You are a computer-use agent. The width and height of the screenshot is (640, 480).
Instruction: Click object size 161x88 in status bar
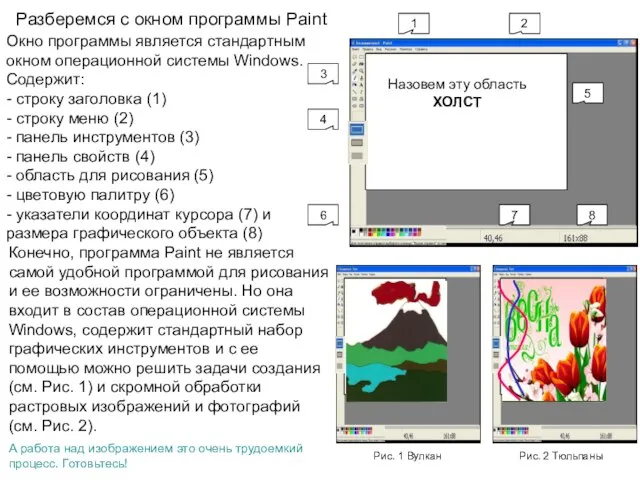575,238
